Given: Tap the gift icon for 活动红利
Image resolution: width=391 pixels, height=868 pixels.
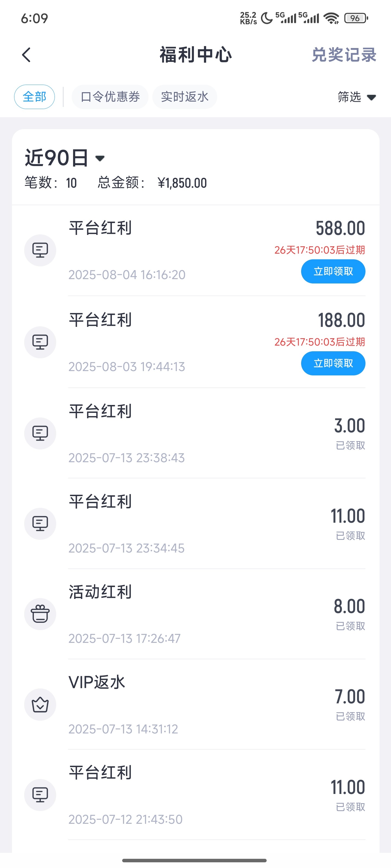Looking at the screenshot, I should 40,614.
